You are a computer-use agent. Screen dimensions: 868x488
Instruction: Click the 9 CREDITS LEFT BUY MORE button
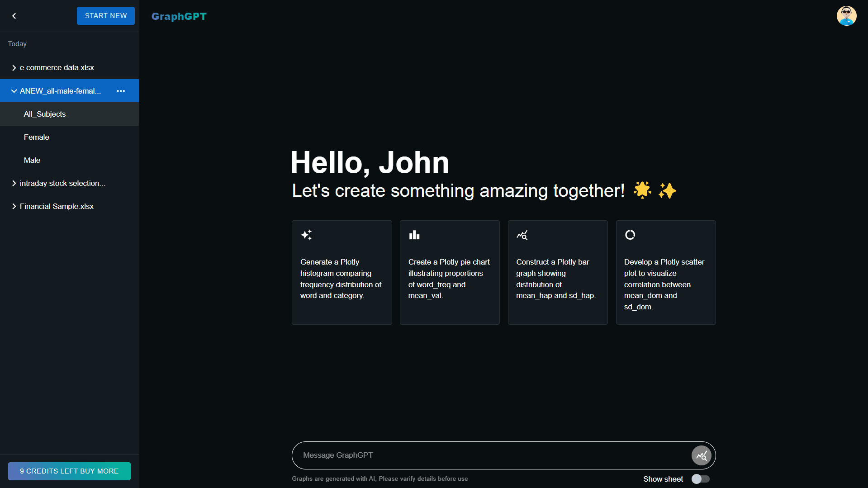pos(69,471)
